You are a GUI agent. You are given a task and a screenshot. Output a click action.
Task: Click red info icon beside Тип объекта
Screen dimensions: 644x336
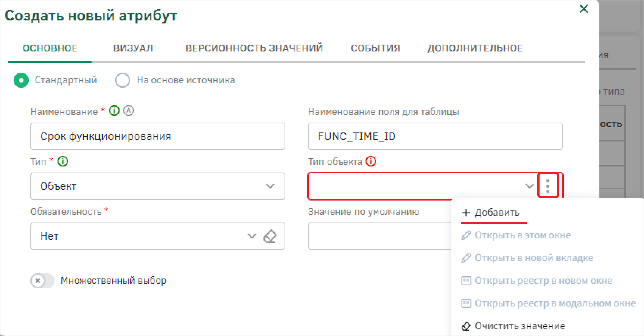point(371,162)
